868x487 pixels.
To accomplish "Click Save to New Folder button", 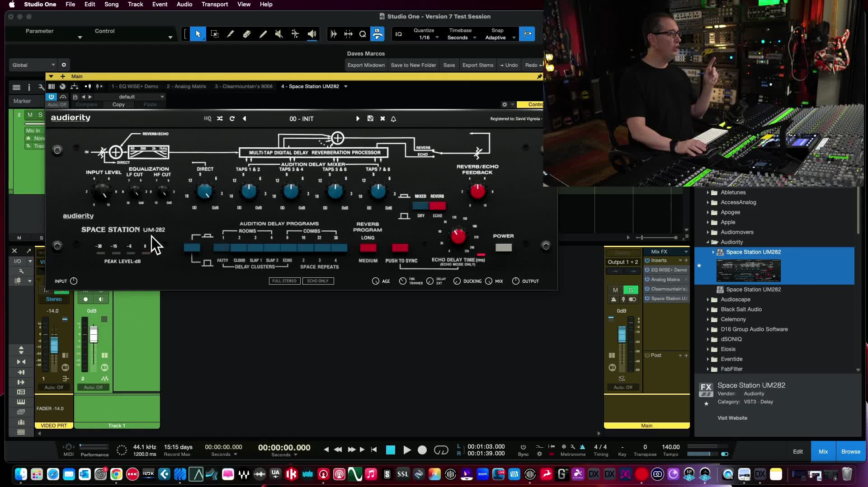I will pos(413,65).
